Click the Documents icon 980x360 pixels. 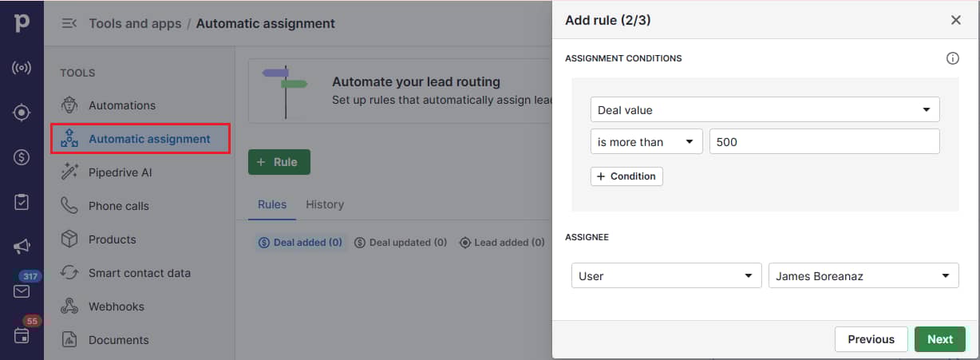pos(69,340)
